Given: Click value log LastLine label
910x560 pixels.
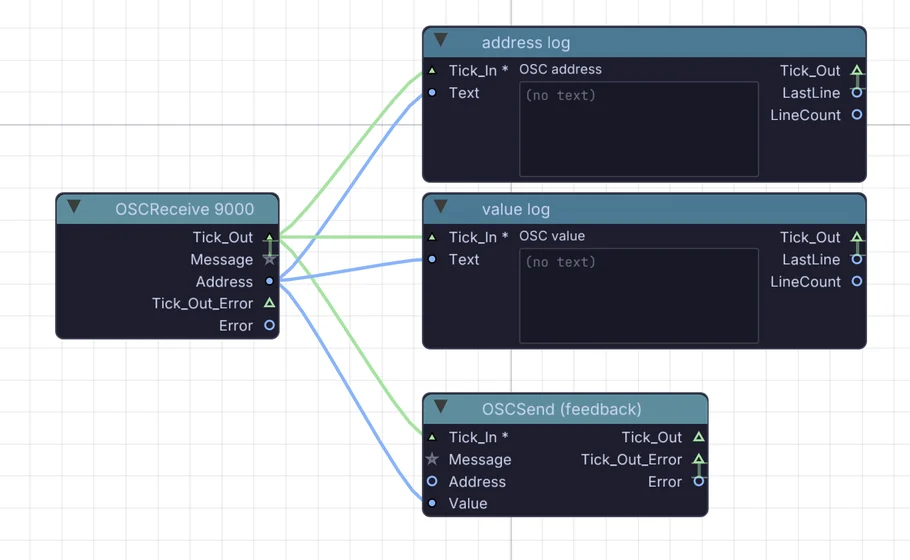Looking at the screenshot, I should coord(811,259).
